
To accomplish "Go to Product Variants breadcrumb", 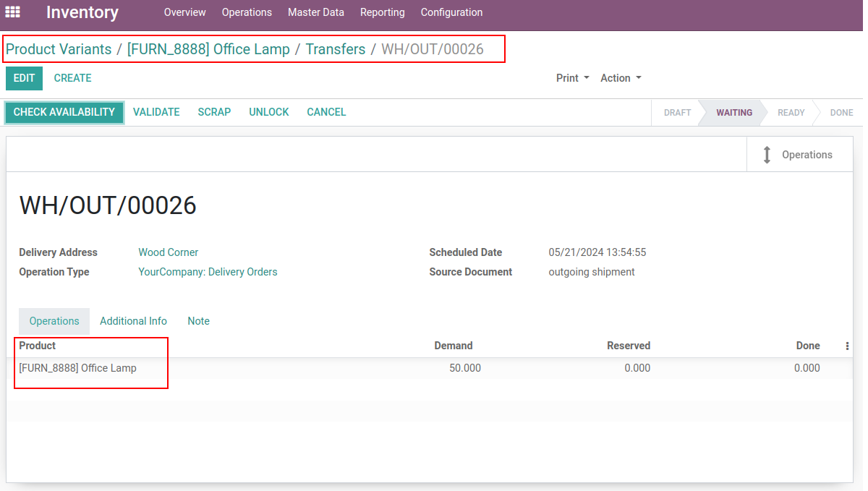I will pos(59,49).
